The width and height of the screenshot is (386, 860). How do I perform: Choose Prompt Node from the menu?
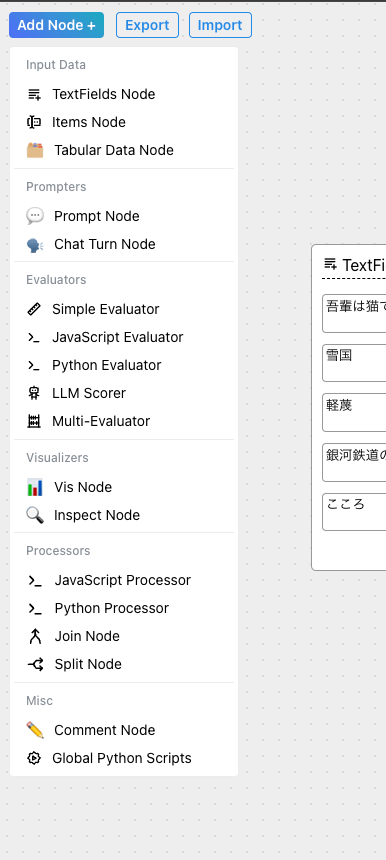point(124,216)
